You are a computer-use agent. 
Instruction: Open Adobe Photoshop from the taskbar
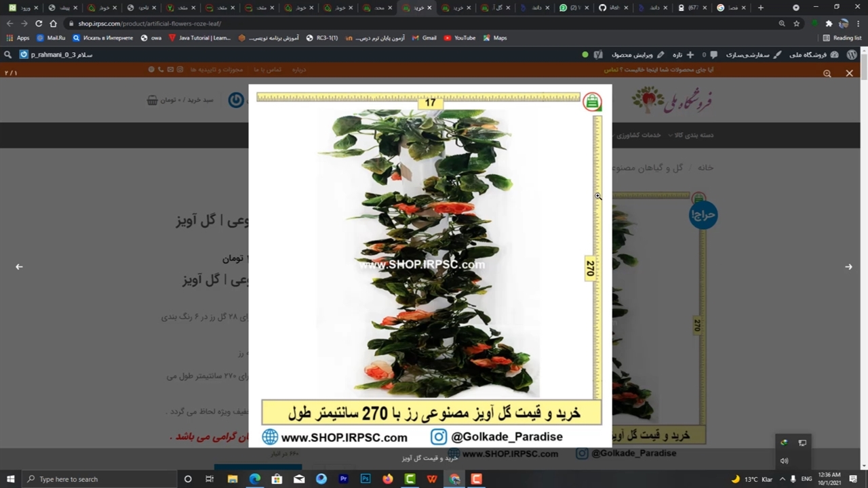coord(366,479)
